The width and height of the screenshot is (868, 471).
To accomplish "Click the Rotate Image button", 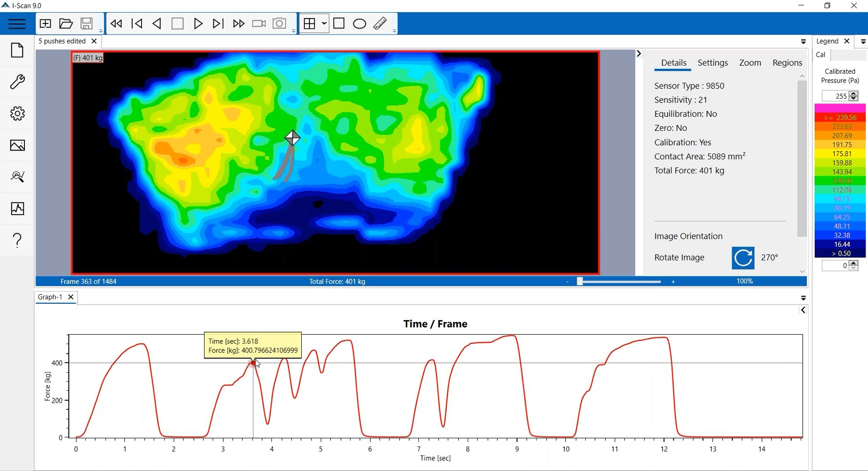I will (743, 258).
